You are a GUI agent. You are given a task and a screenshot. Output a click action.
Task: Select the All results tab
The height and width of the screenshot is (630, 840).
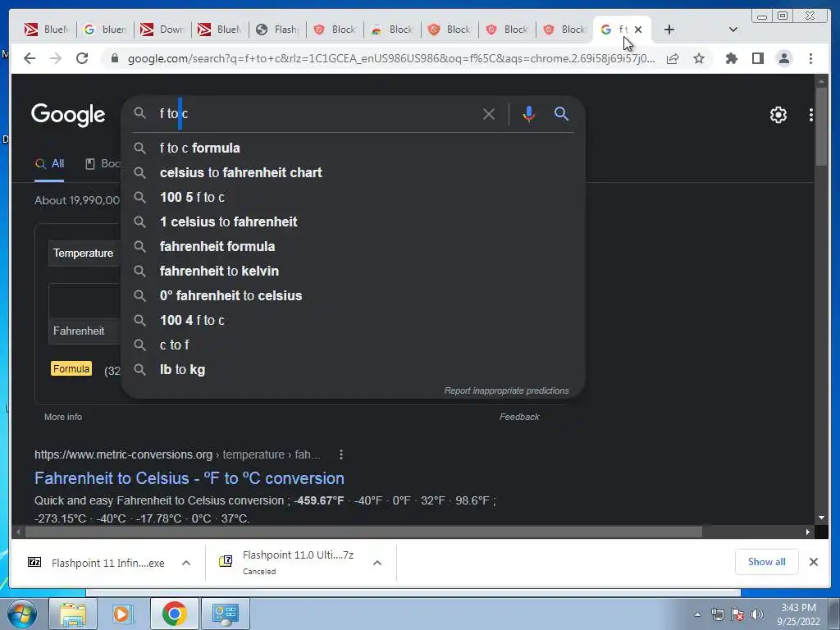tap(49, 164)
